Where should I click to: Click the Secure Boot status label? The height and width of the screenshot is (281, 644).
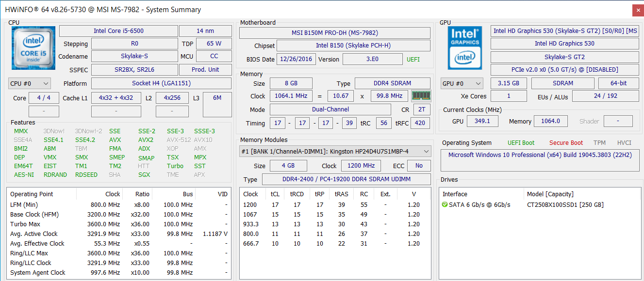click(566, 143)
